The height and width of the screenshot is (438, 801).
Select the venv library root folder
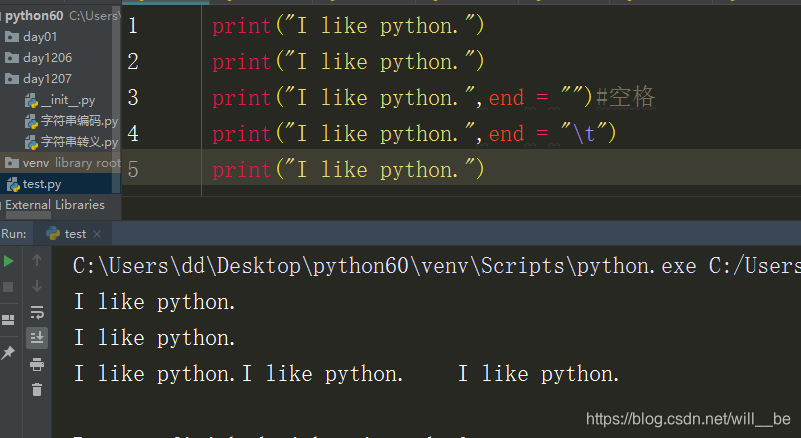(60, 163)
